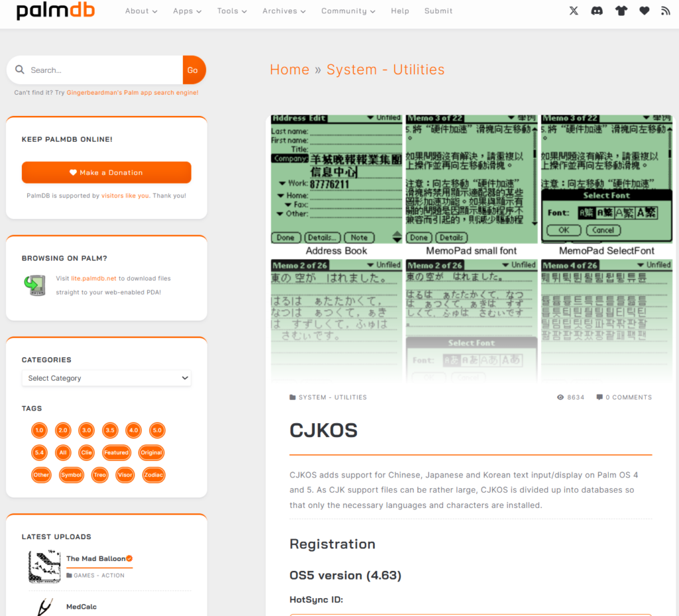Select the Treo tag
The height and width of the screenshot is (616, 679).
[x=99, y=475]
